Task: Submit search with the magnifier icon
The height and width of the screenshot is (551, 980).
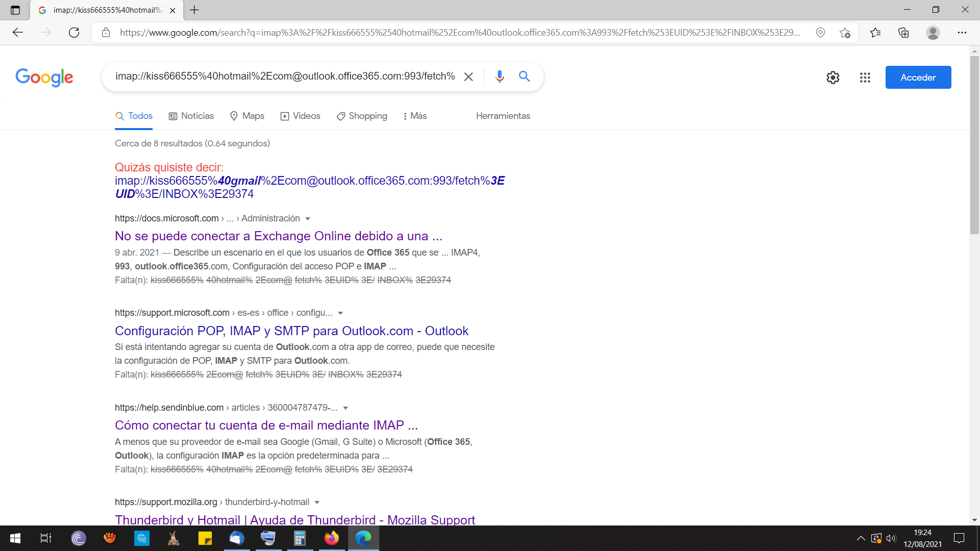Action: [x=524, y=77]
